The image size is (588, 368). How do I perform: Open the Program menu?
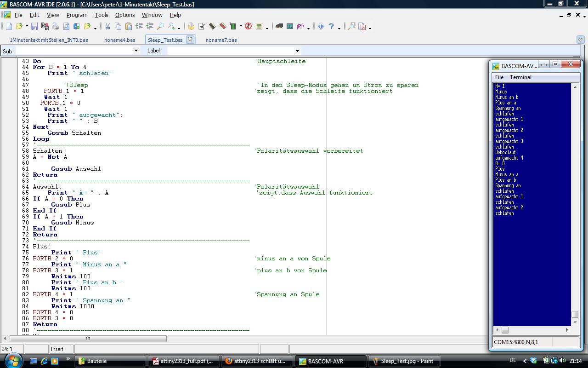[x=77, y=15]
